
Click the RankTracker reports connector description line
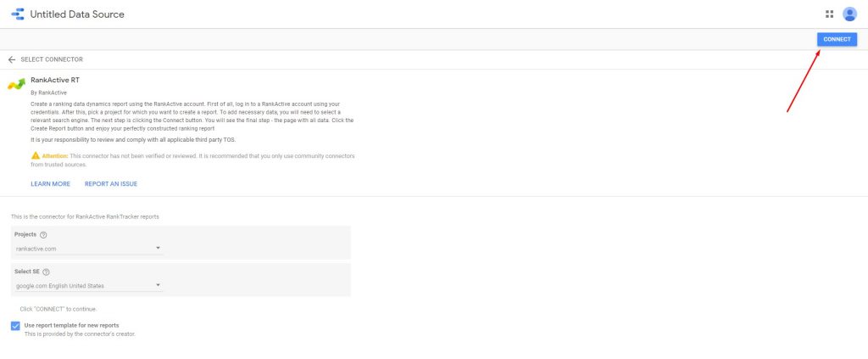coord(85,216)
